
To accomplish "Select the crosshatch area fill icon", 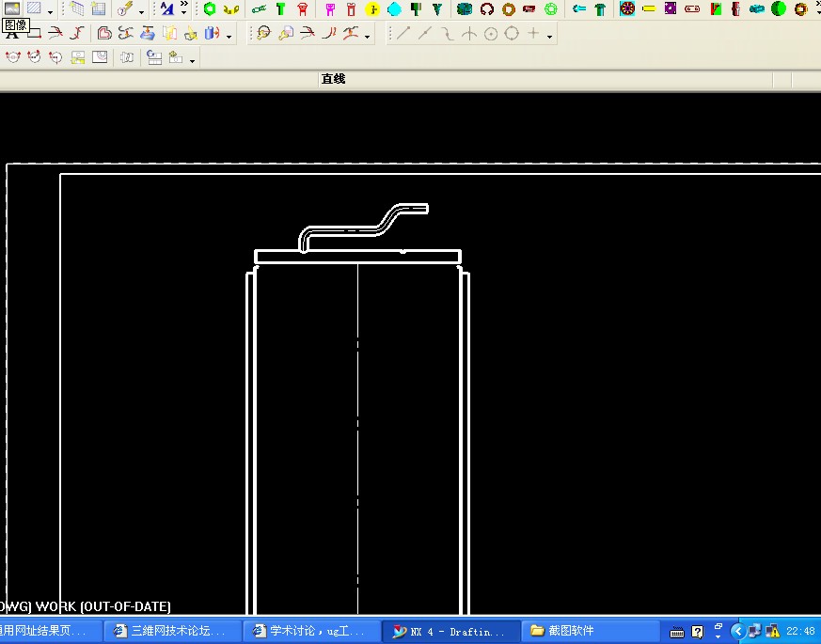I will 34,8.
